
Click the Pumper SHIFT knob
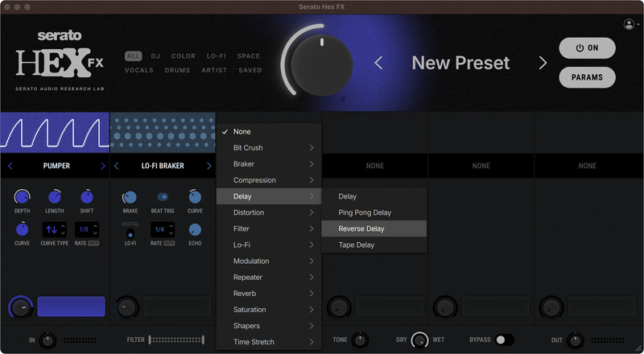[x=87, y=197]
